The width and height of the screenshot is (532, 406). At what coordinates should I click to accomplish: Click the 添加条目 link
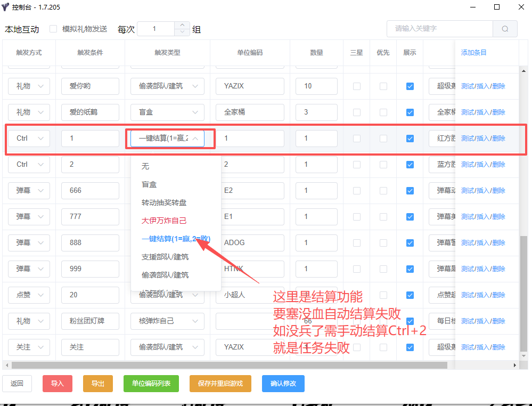(473, 53)
